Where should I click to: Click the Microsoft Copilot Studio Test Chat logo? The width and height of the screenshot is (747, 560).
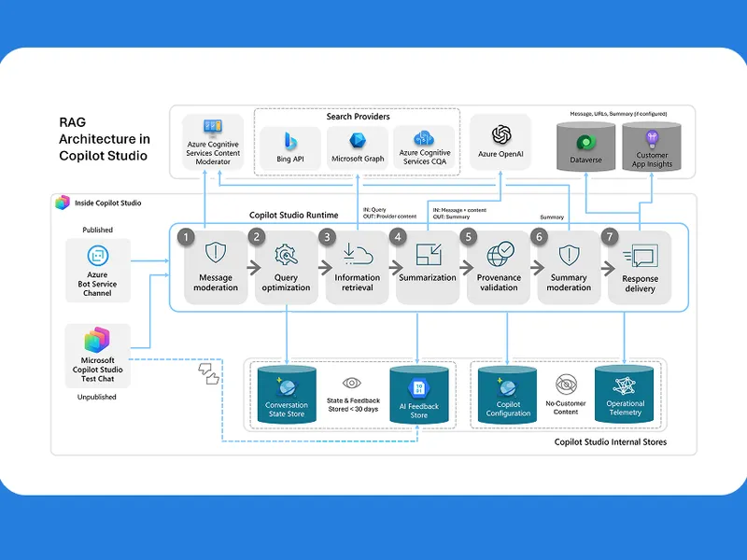pyautogui.click(x=97, y=340)
